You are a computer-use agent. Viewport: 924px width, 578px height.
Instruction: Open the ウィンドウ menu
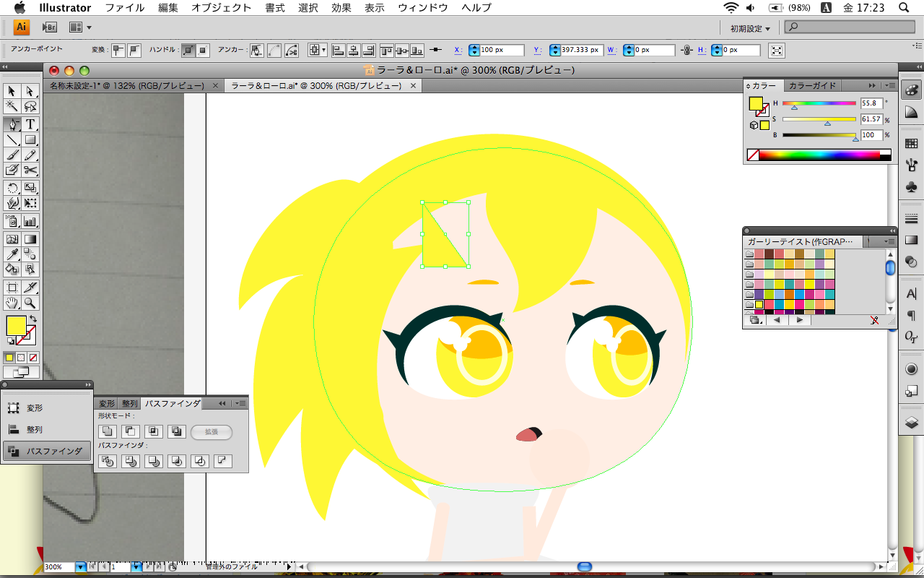point(422,8)
